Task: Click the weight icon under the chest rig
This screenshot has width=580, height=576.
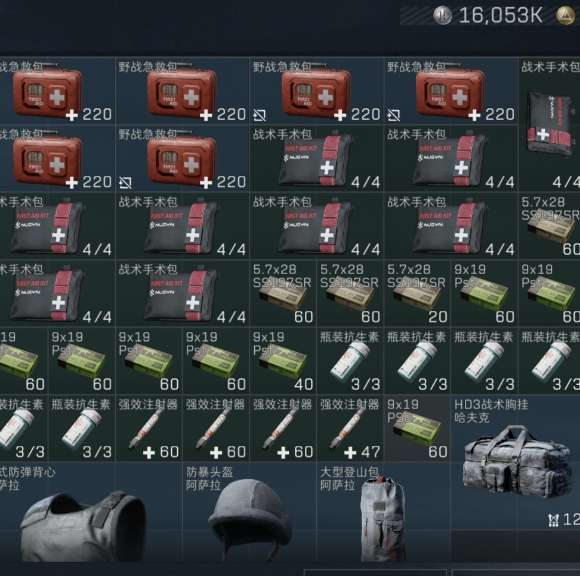Action: tap(553, 520)
